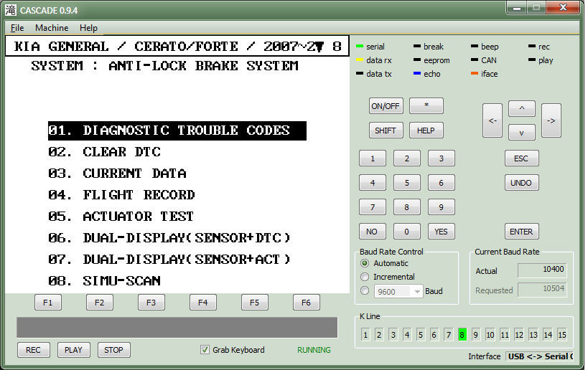
Task: Select 06. DUAL-DISPLAY(SENSOR+DTC)
Action: tap(169, 238)
